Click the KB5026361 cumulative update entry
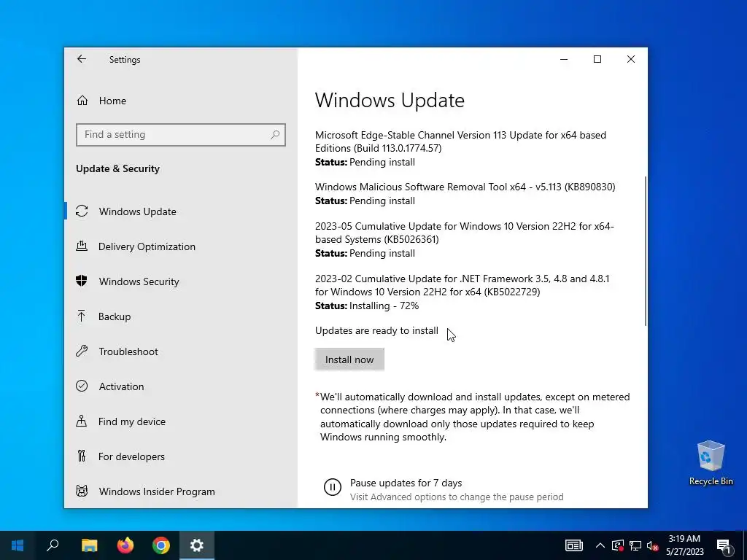The image size is (747, 560). (x=465, y=239)
